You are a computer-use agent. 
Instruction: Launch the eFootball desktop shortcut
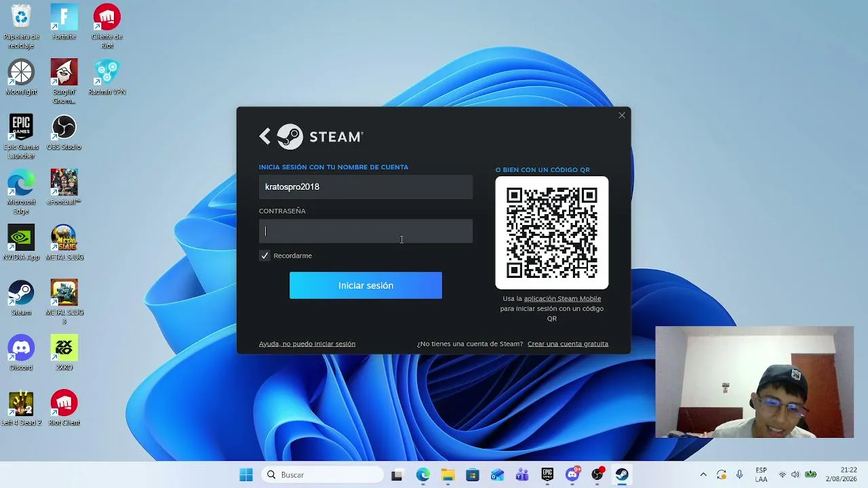[x=64, y=188]
